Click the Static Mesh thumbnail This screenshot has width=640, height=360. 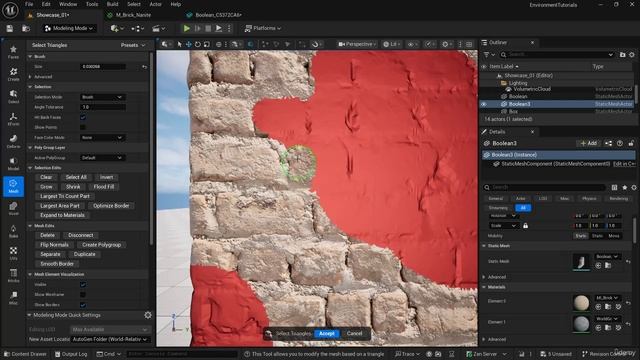(581, 262)
